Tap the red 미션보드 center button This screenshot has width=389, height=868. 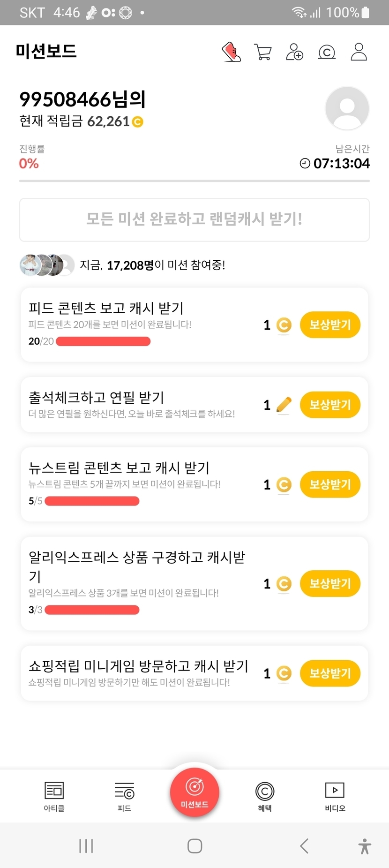pos(194,792)
